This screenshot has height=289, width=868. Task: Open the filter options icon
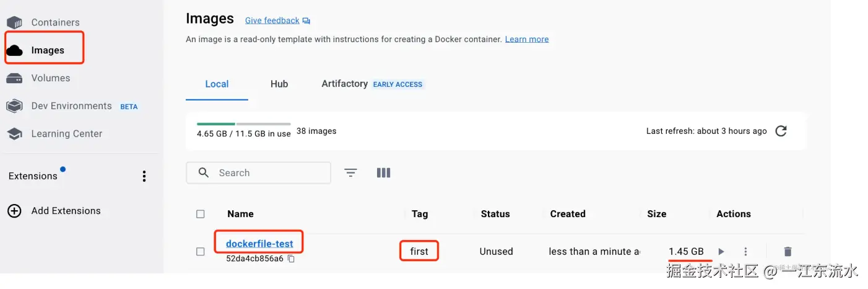pos(350,173)
